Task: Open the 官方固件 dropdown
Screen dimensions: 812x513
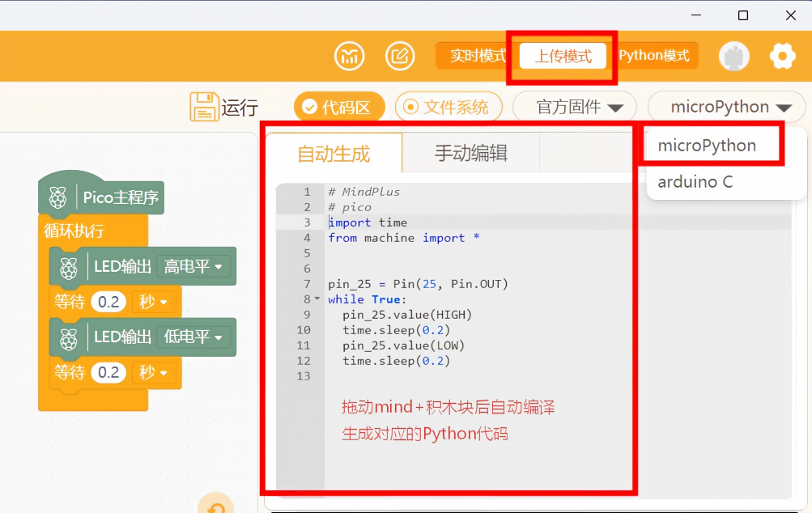Action: pos(574,107)
